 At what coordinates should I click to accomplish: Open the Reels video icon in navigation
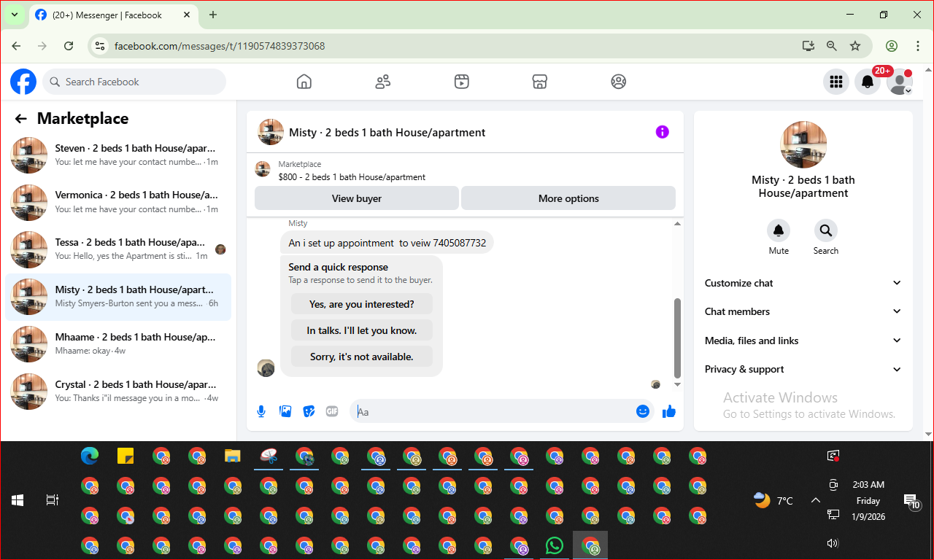tap(461, 82)
